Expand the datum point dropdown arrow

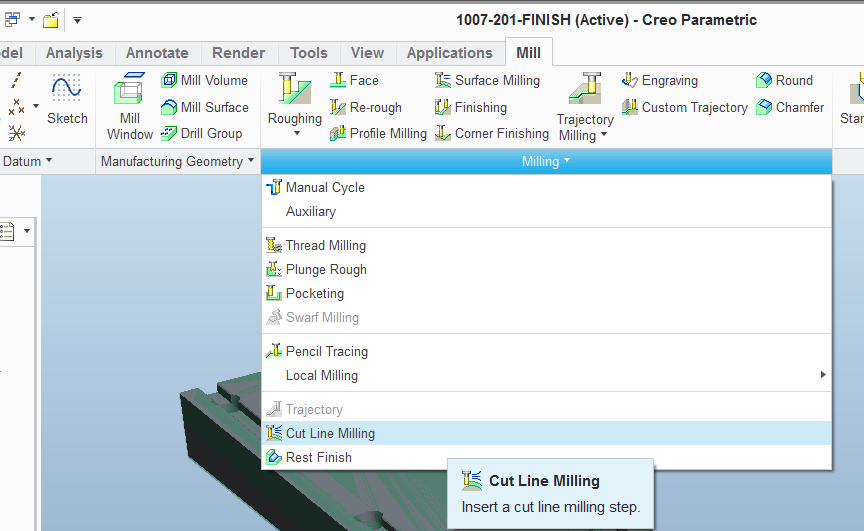tap(36, 106)
